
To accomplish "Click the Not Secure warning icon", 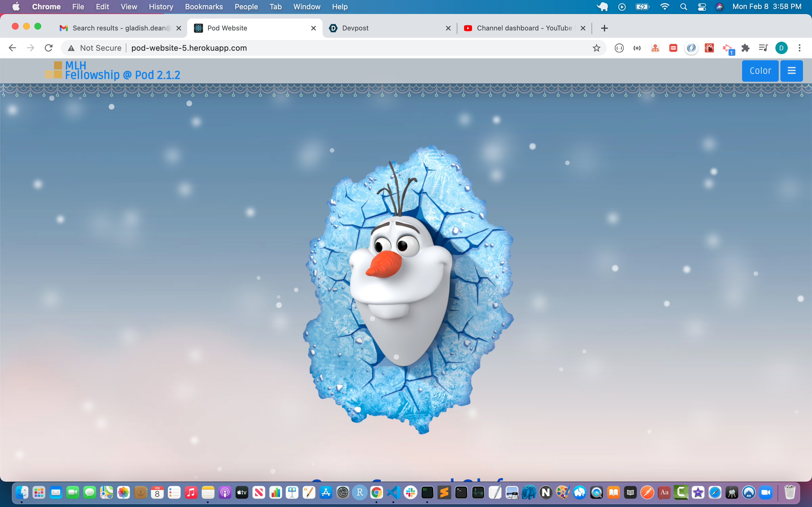I will (71, 48).
